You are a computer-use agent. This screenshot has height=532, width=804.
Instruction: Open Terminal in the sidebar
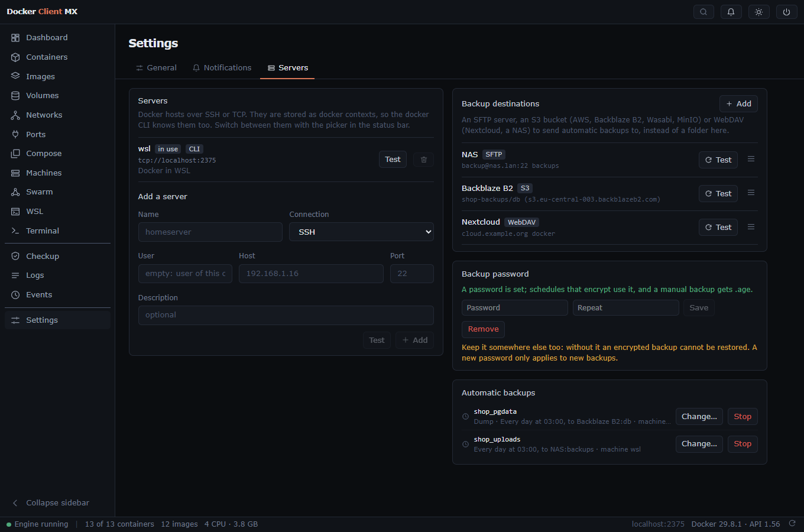pyautogui.click(x=57, y=231)
